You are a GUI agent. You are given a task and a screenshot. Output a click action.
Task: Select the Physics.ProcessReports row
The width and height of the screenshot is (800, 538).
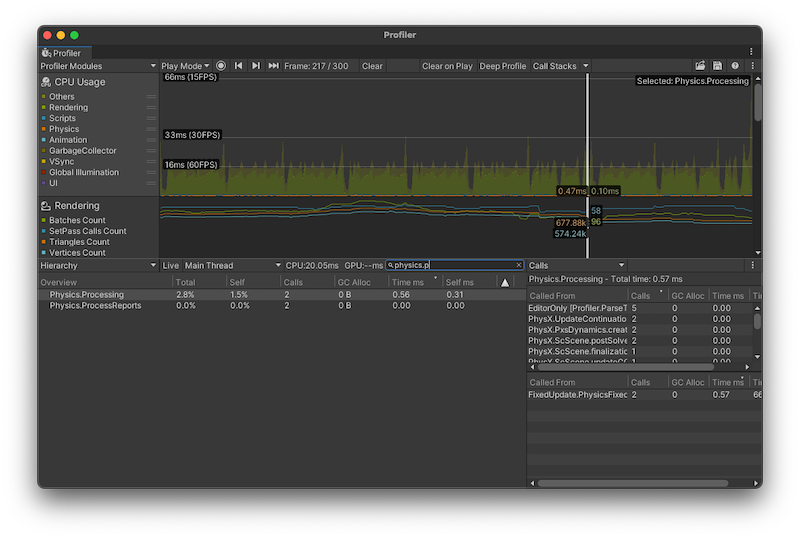tap(95, 305)
